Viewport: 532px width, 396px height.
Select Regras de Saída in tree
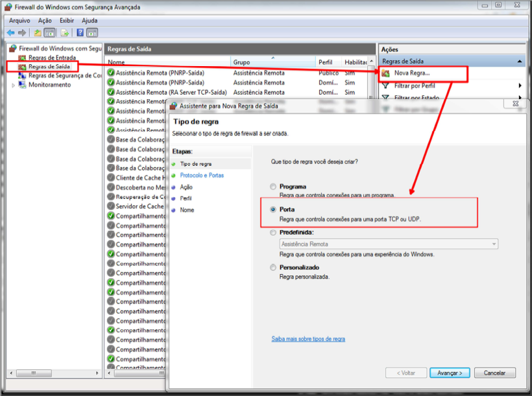pos(49,67)
